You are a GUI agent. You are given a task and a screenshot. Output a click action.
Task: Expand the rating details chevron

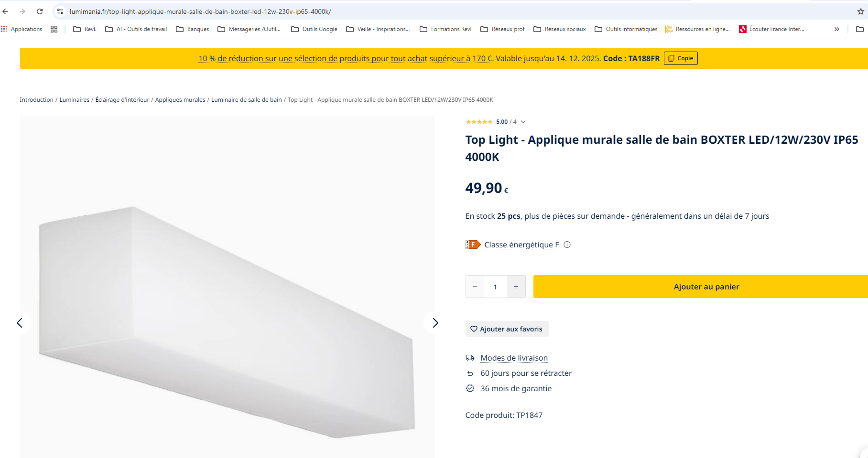[523, 122]
